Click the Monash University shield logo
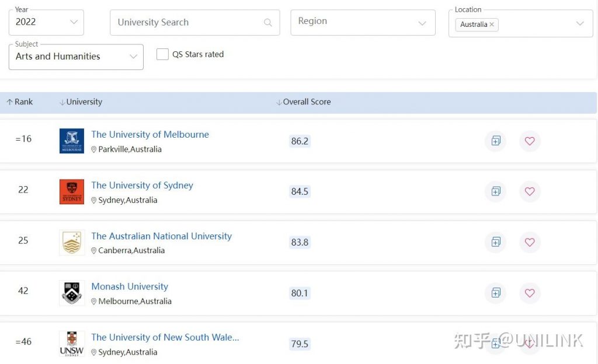The image size is (598, 364). pos(72,293)
